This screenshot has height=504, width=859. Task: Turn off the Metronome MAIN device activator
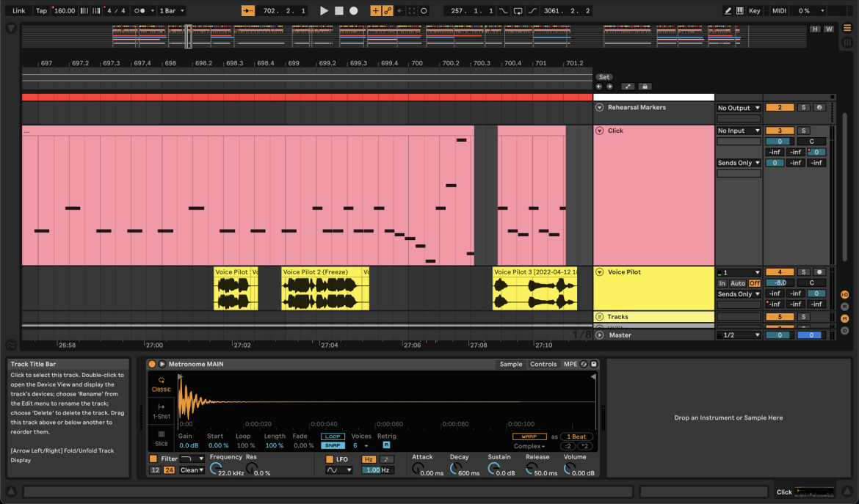click(x=152, y=364)
